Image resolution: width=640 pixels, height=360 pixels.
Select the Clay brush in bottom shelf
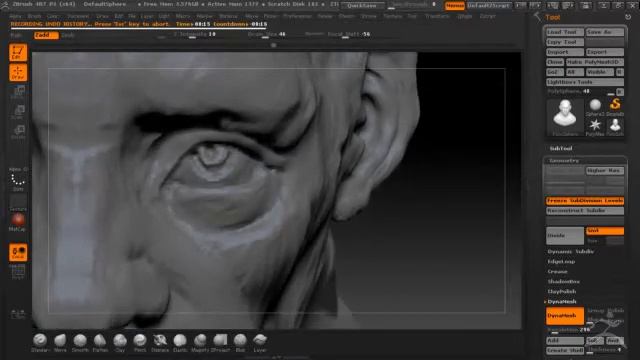[120, 342]
